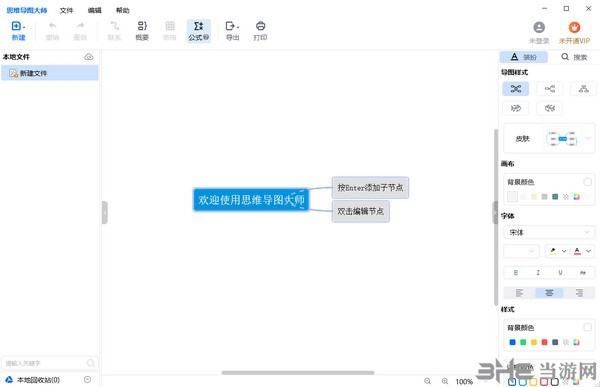Click the cloud icon beside 本地文件

(x=89, y=57)
